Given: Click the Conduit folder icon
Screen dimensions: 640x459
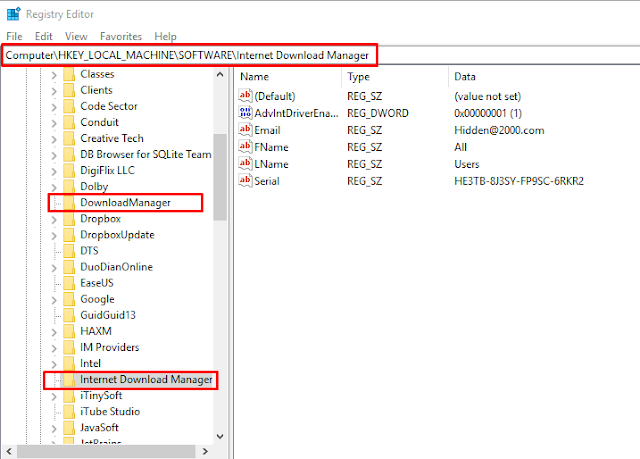Looking at the screenshot, I should [69, 122].
